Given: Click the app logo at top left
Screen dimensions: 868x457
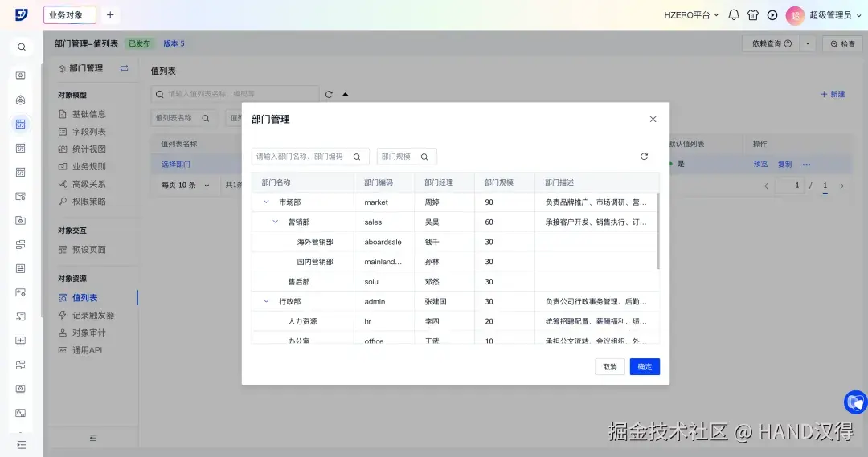Looking at the screenshot, I should 21,15.
